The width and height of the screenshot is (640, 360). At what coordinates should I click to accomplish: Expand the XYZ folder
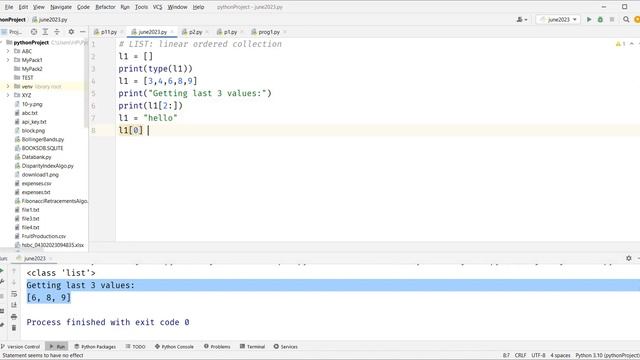tap(8, 95)
